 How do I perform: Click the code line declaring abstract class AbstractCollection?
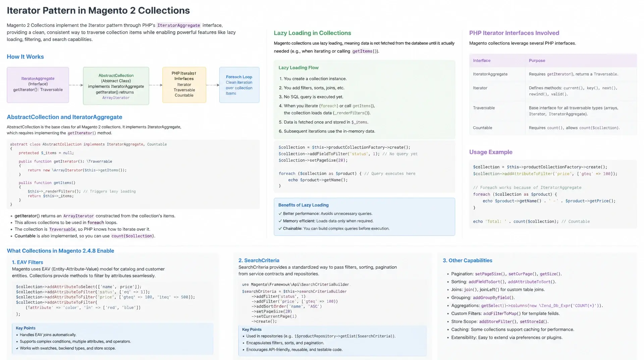88,144
